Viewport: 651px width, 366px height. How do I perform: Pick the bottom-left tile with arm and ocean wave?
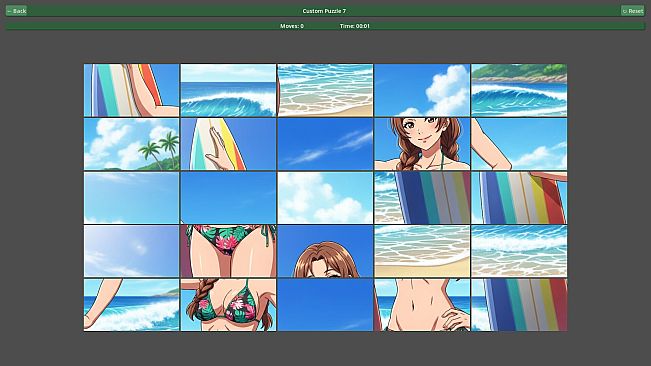(132, 305)
